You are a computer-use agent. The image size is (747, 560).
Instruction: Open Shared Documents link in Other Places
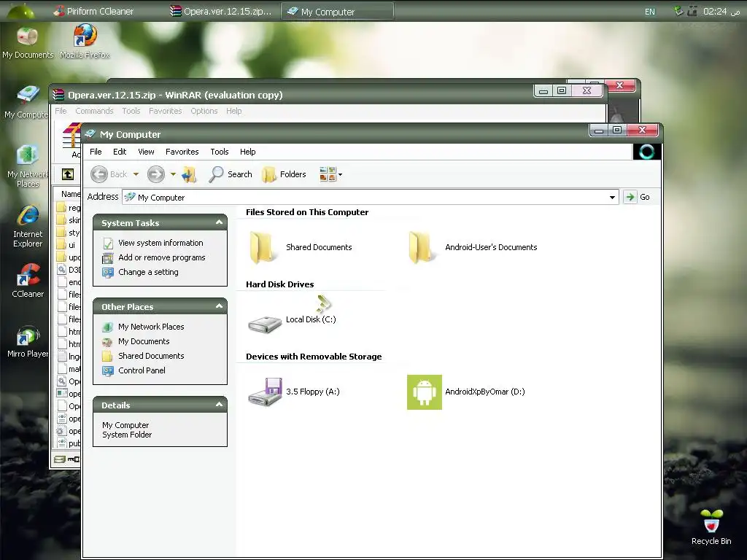(151, 356)
